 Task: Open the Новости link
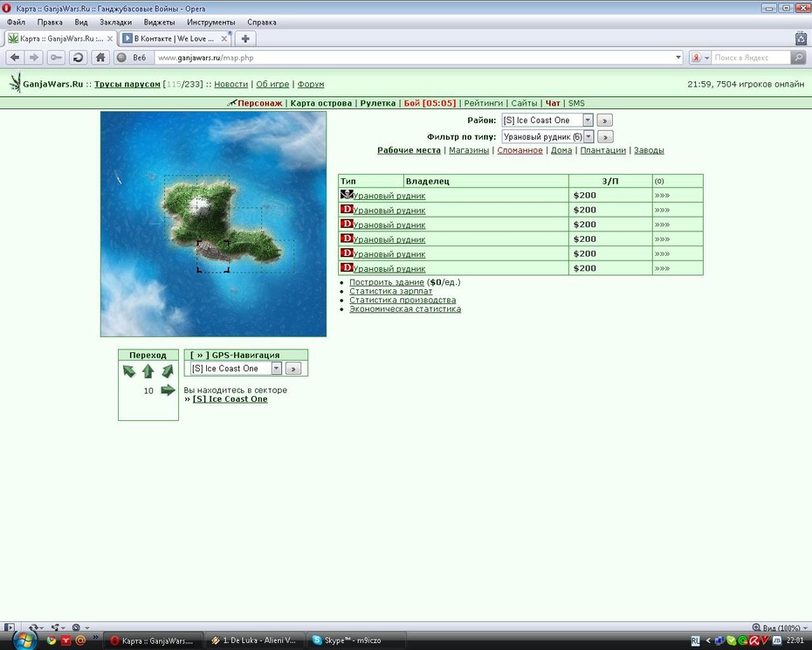231,84
